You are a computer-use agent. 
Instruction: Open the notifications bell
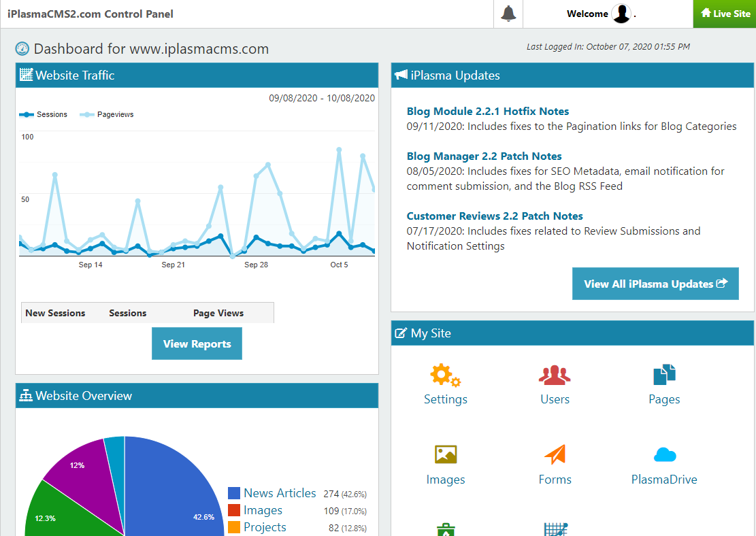(x=508, y=14)
